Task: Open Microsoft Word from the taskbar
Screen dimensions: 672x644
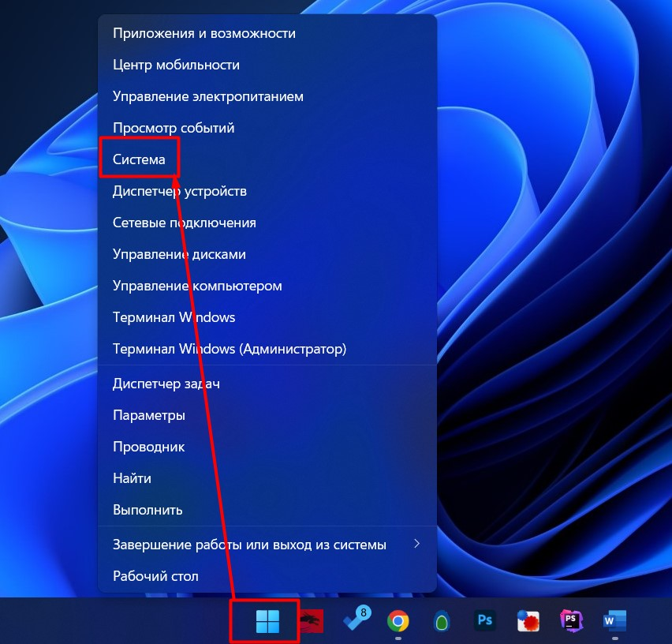Action: click(x=614, y=620)
